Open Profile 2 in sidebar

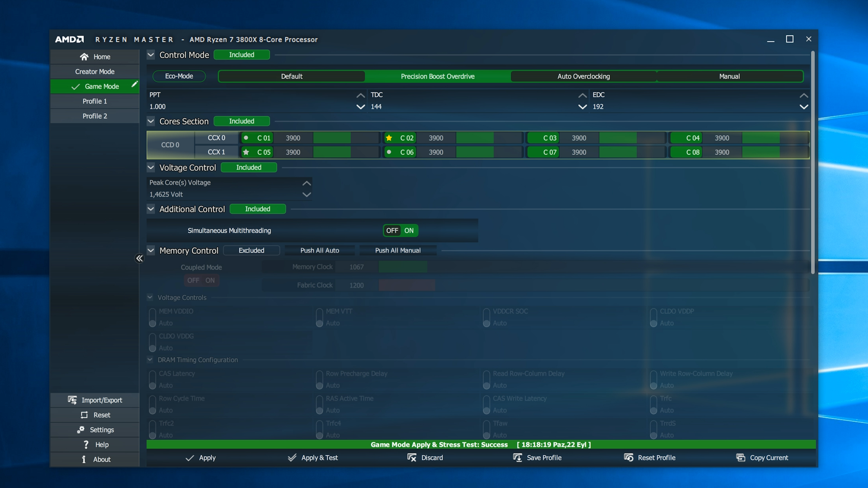point(95,116)
